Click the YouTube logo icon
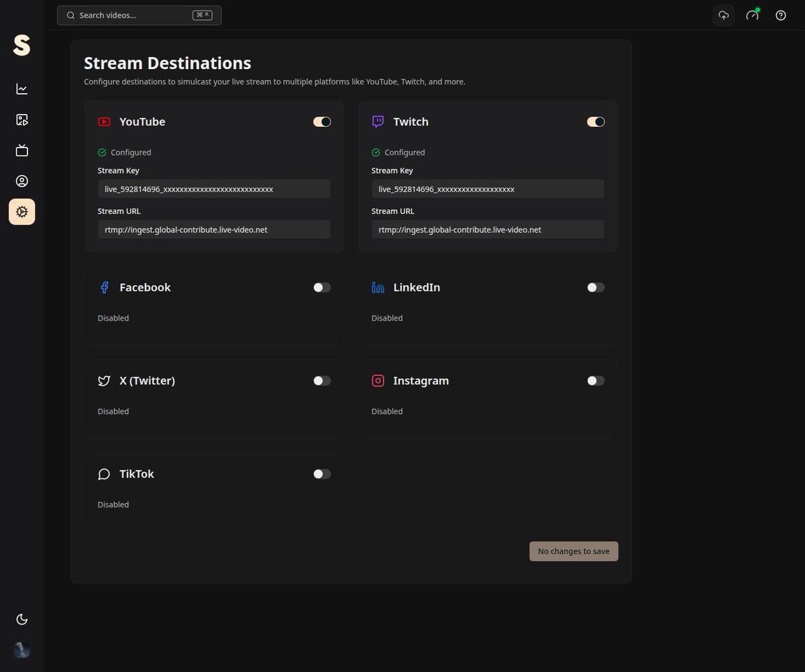This screenshot has height=672, width=805. pyautogui.click(x=104, y=122)
